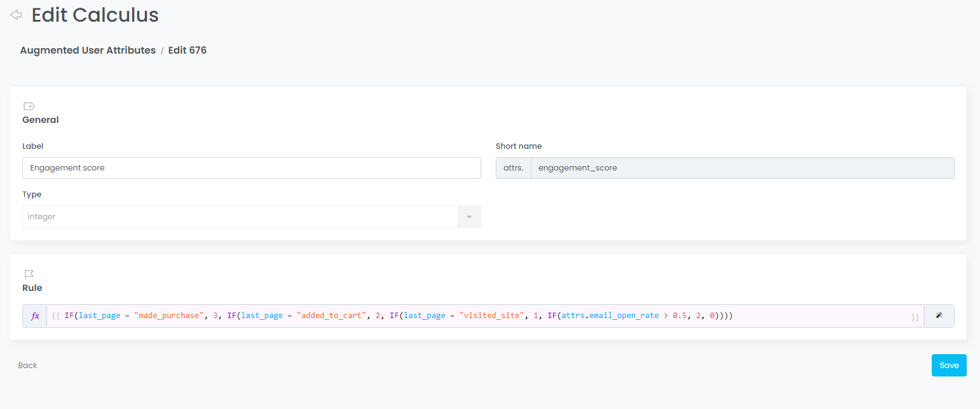This screenshot has width=980, height=409.
Task: Click the opening braces in rule field
Action: coord(55,316)
